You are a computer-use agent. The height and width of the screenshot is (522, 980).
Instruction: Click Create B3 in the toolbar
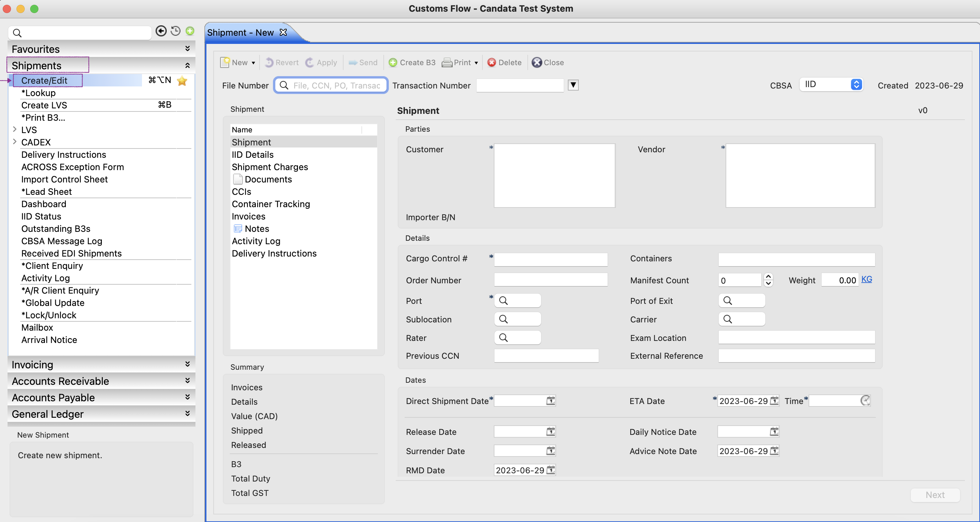[x=412, y=62]
